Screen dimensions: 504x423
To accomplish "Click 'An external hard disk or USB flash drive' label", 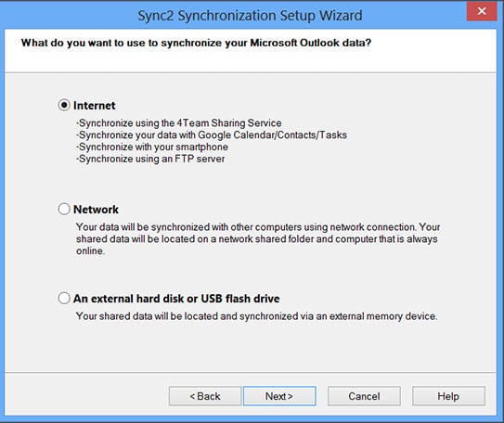I will click(x=176, y=299).
